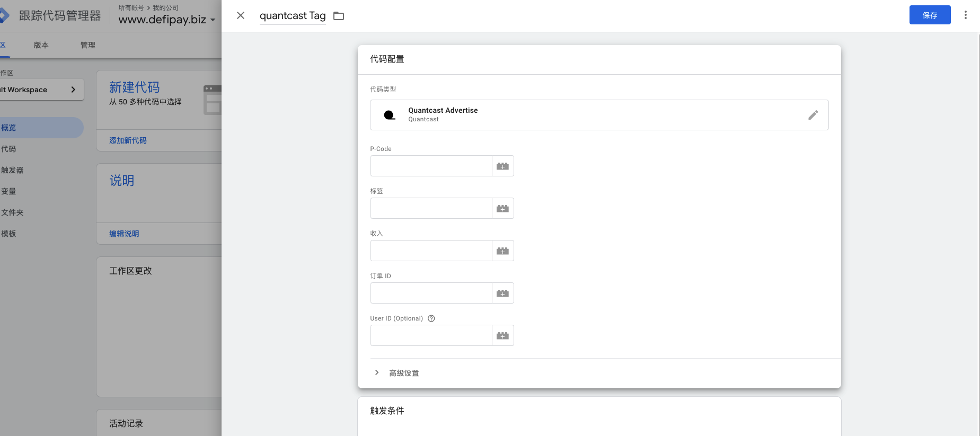Click the Quantcast logo icon
The height and width of the screenshot is (436, 980).
point(390,115)
